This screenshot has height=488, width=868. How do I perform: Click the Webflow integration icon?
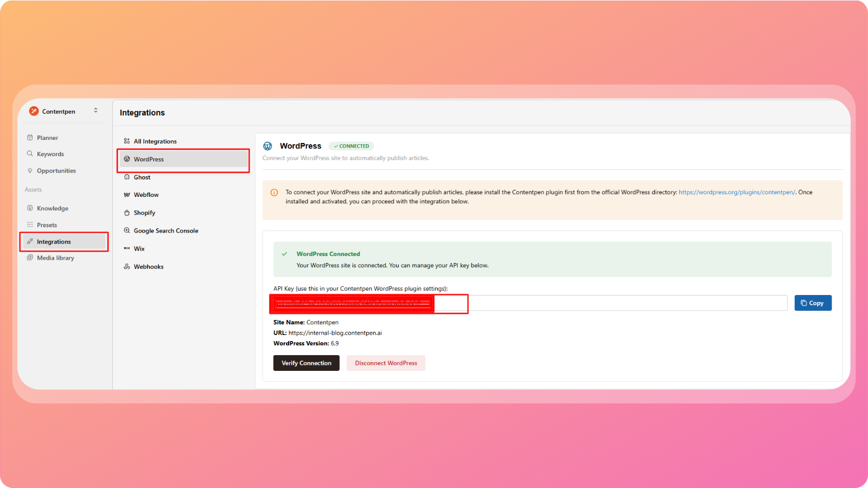[x=127, y=195]
